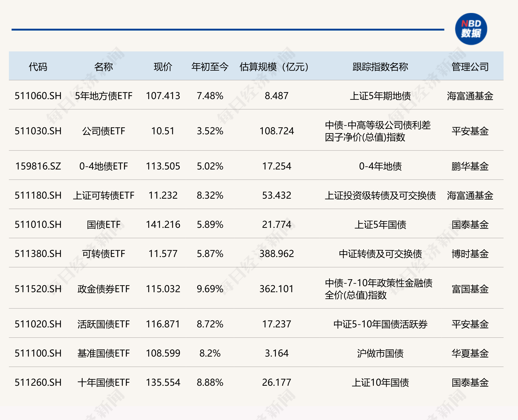Click the 388.962 scale figure
Image resolution: width=518 pixels, height=420 pixels.
tap(276, 254)
